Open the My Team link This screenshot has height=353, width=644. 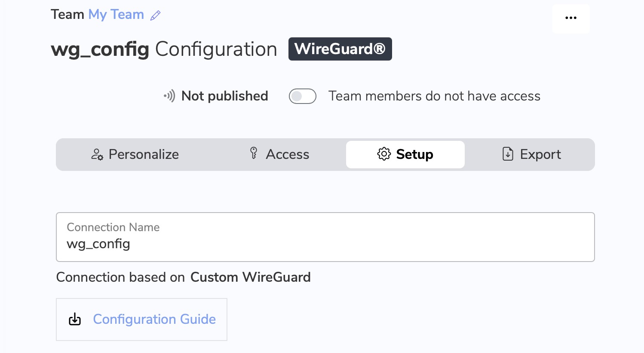(x=116, y=15)
